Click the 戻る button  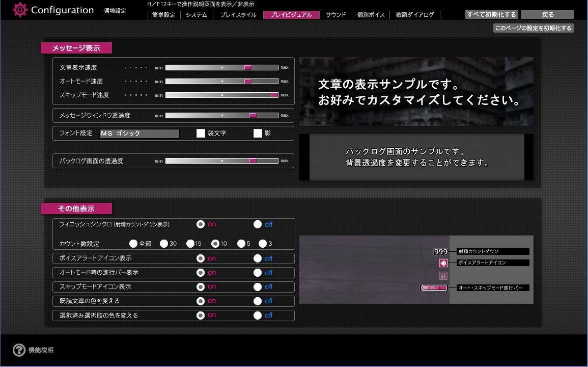[547, 14]
